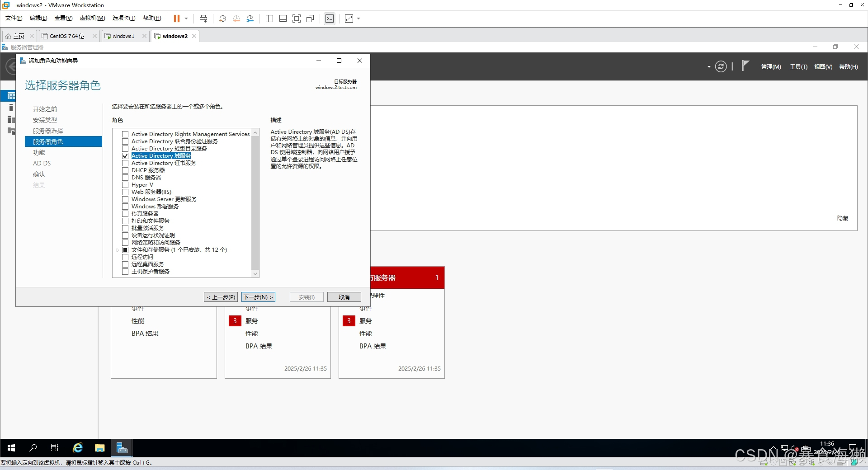Open Windows taskbar search
Screen dimensions: 868x470
point(33,448)
